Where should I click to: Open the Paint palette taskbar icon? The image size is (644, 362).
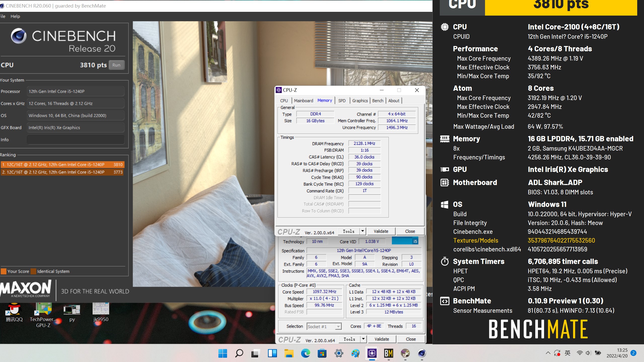point(355,353)
